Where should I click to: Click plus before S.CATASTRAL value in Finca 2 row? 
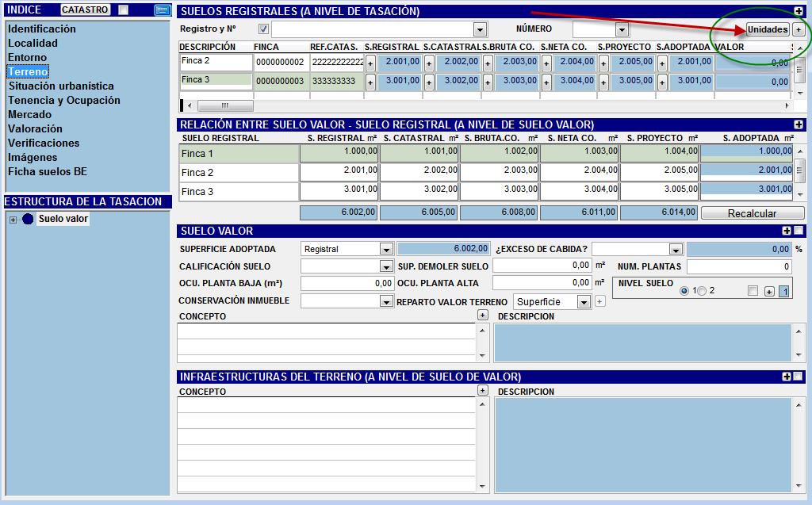(429, 63)
